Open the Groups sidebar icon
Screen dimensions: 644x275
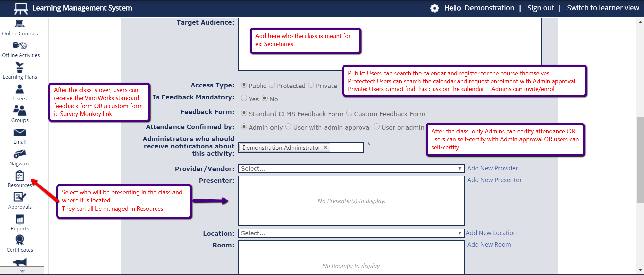(20, 110)
